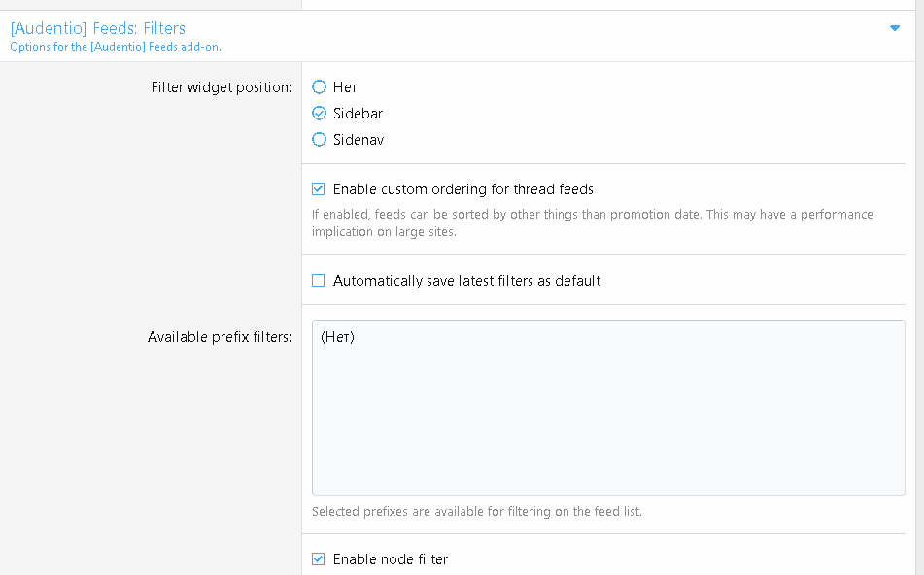Viewport: 924px width, 575px height.
Task: Click the Filter widget position label
Action: [x=221, y=87]
